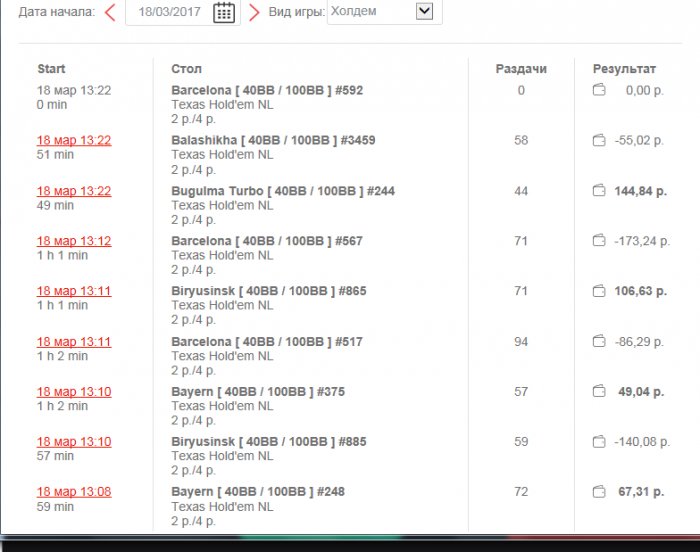
Task: Click wallet icon beside -173,24 р. result
Action: click(599, 241)
